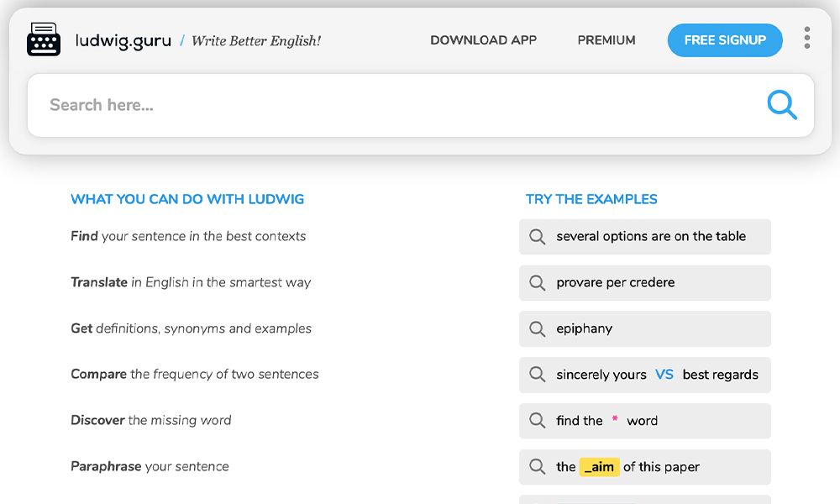The width and height of the screenshot is (840, 504).
Task: Click the yellow '_aim' highlighted word
Action: click(x=599, y=467)
